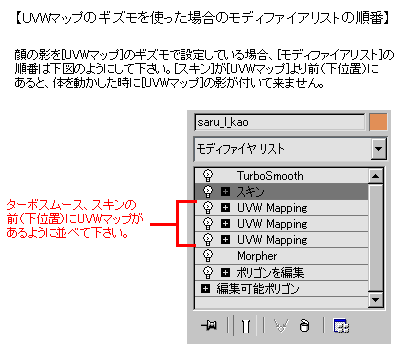Expand the UVW Mapping directly above Morpher
The width and height of the screenshot is (404, 360).
point(226,239)
